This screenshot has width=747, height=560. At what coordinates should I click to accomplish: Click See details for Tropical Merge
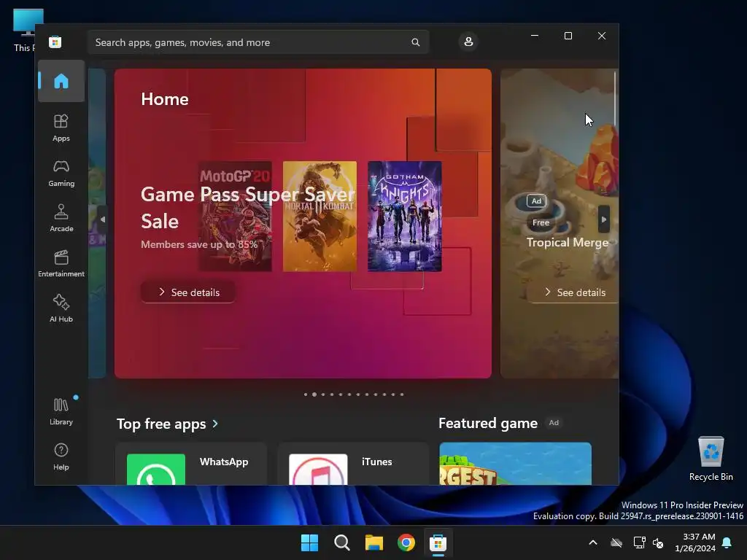[575, 292]
